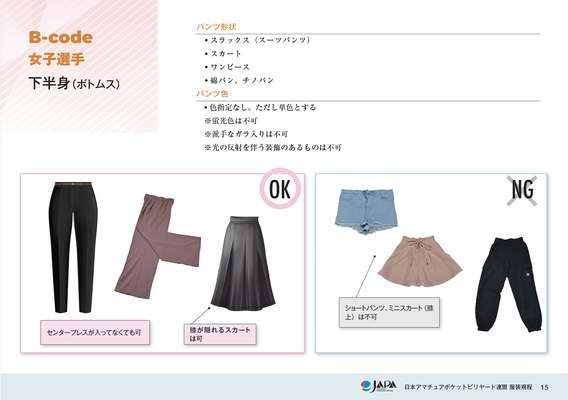Select the pink mini skirt image
This screenshot has height=400, width=568.
420,261
